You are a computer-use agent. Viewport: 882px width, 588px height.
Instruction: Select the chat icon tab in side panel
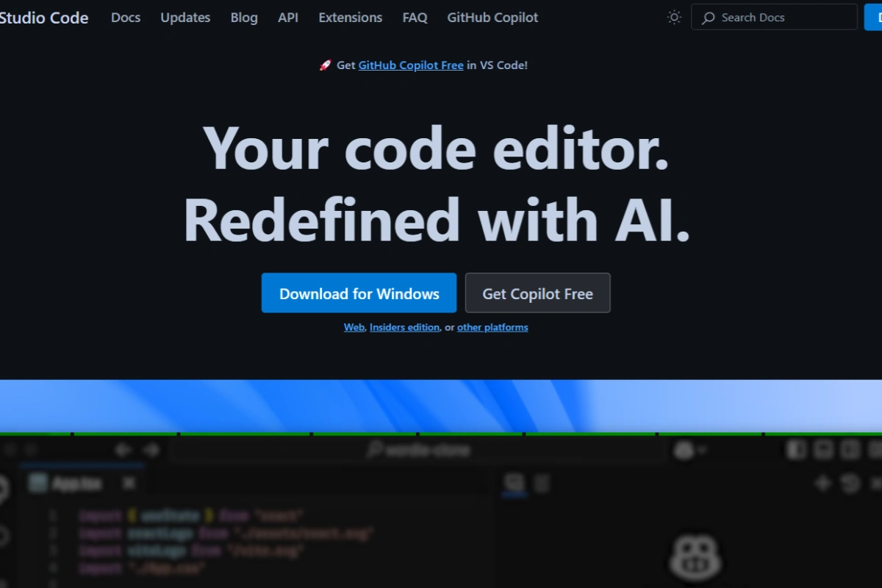(x=514, y=483)
